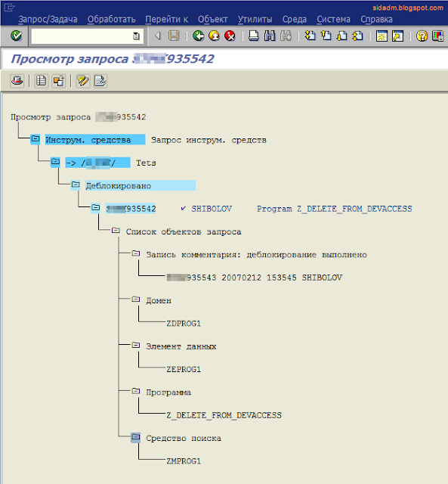
Task: Select the ZDPROG1 domain entry
Action: pos(184,324)
